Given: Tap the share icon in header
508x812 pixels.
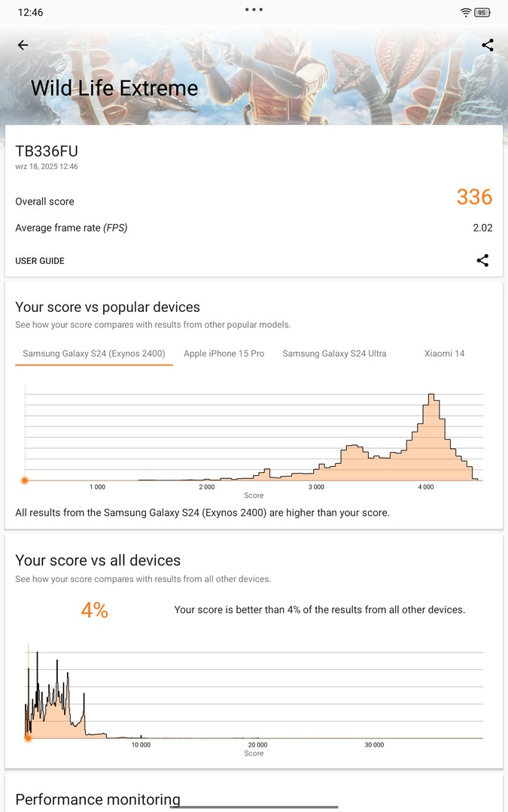Looking at the screenshot, I should [488, 45].
